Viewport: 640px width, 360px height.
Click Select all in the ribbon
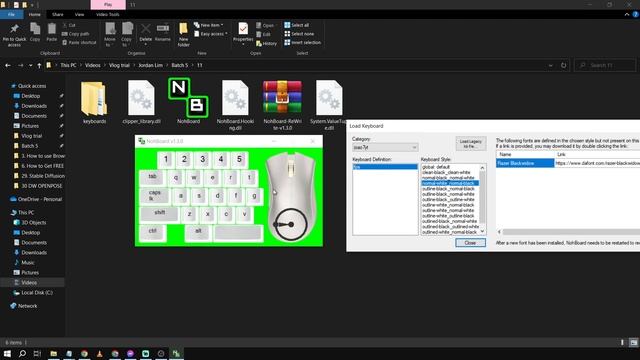click(297, 25)
